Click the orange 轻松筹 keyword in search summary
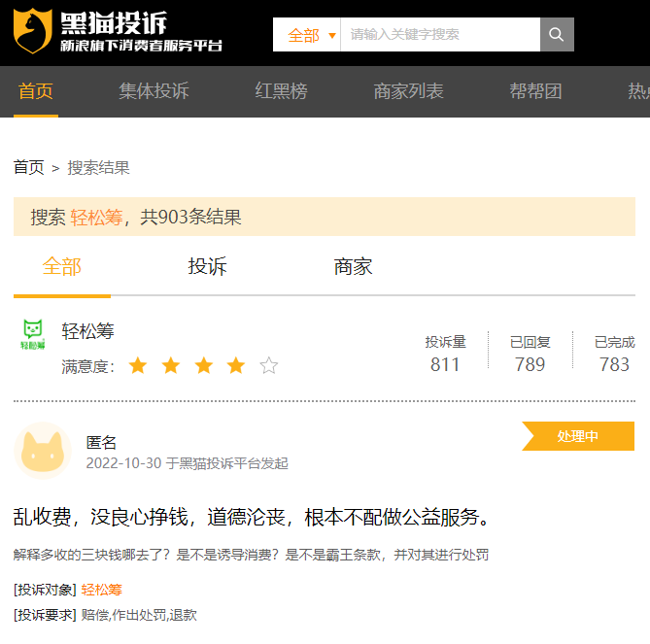Screen dimensions: 650x644 tap(96, 218)
